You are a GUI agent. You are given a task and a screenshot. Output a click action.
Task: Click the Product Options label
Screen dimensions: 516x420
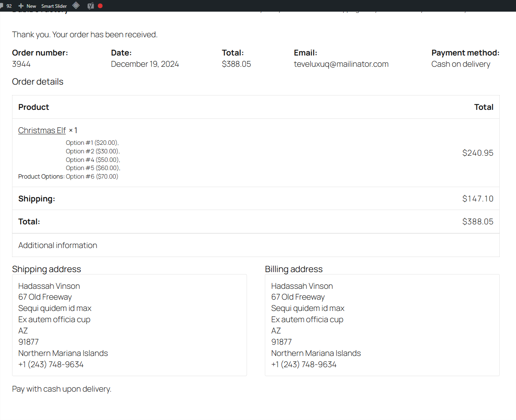41,177
